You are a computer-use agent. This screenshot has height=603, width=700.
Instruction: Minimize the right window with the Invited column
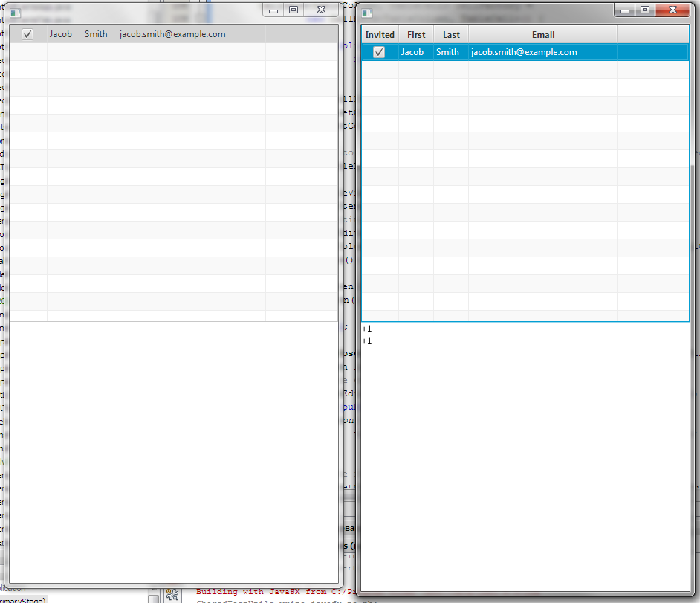pos(625,10)
